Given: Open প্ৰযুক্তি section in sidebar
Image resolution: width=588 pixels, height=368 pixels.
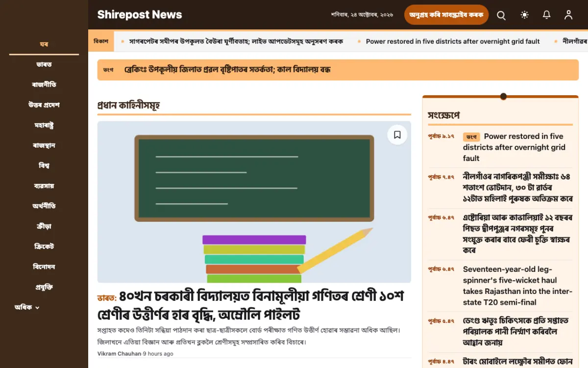Looking at the screenshot, I should click(x=44, y=287).
